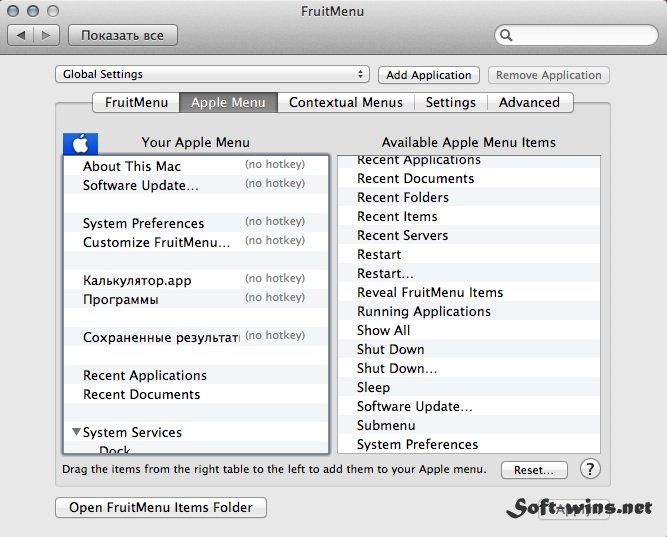Select Software Update... in Your Apple Menu
Screen dimensions: 667x537
[x=196, y=185]
